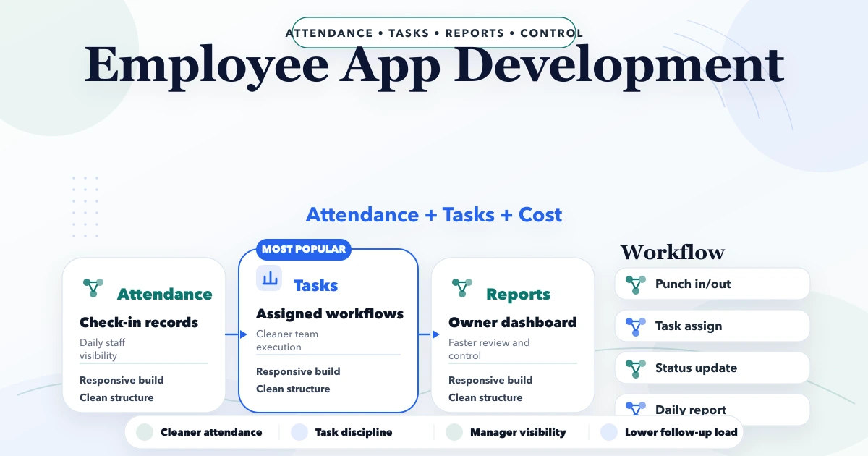The image size is (868, 456).
Task: Toggle the Cleaner attendance legend dot
Action: click(144, 432)
